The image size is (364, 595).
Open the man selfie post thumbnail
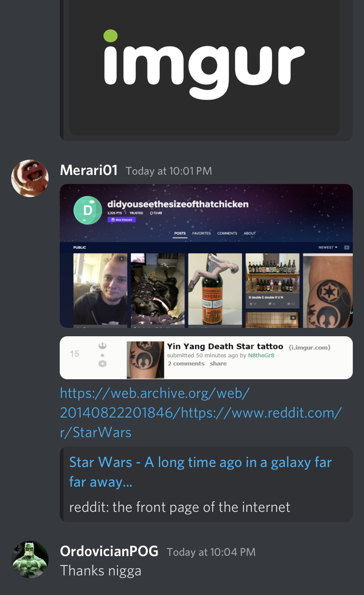[100, 290]
